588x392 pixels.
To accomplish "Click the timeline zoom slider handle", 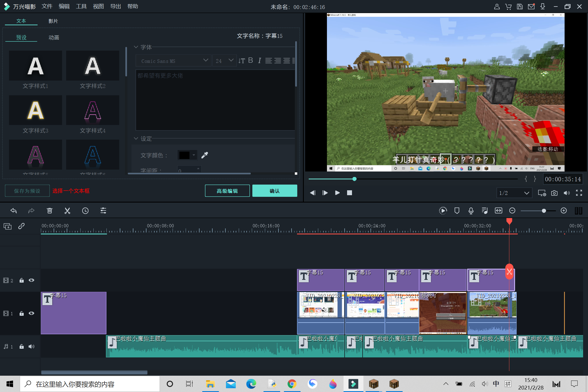I will pos(544,211).
